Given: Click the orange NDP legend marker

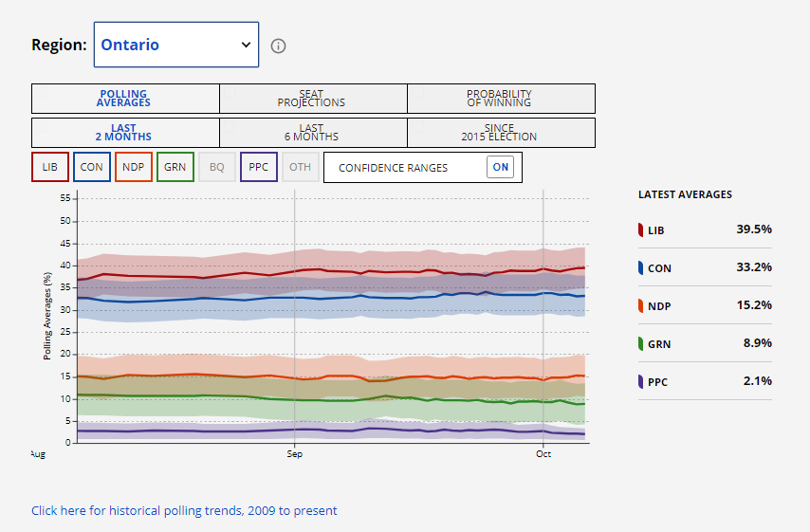Looking at the screenshot, I should click(640, 305).
